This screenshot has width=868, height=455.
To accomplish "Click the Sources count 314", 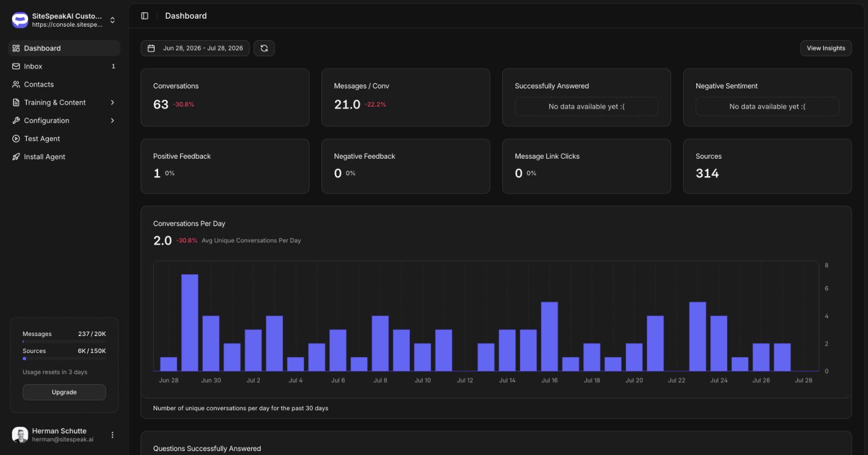I will (x=707, y=173).
